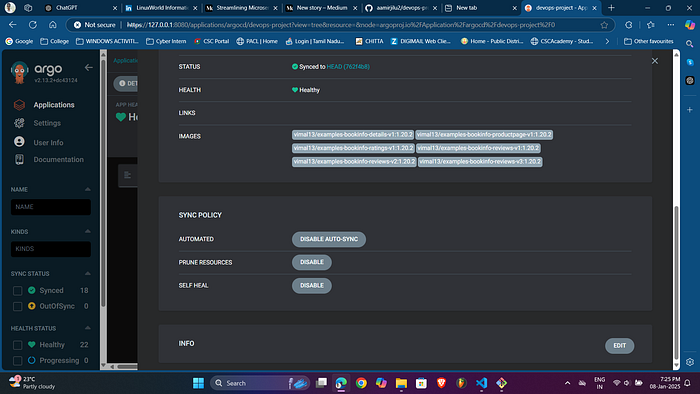The image size is (700, 394).
Task: Check the Healthy filter checkbox
Action: [17, 345]
